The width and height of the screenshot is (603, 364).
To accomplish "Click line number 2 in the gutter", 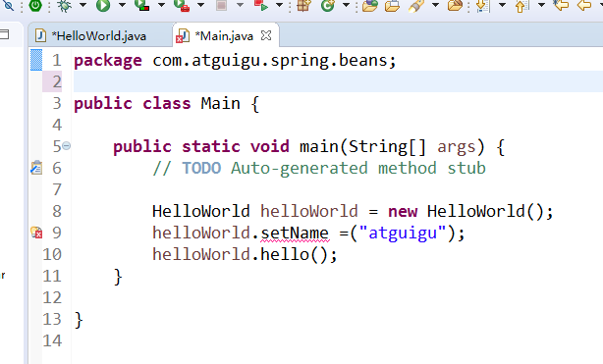I will pyautogui.click(x=57, y=81).
